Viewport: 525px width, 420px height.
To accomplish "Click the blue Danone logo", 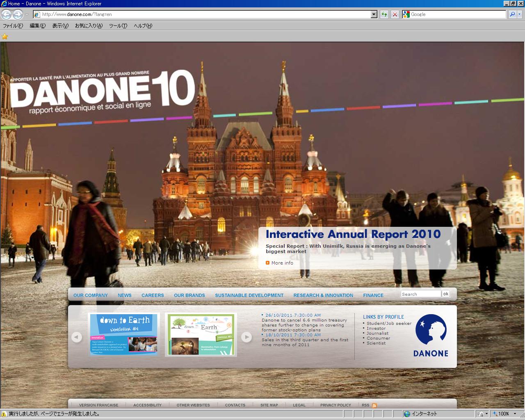I will coord(431,336).
